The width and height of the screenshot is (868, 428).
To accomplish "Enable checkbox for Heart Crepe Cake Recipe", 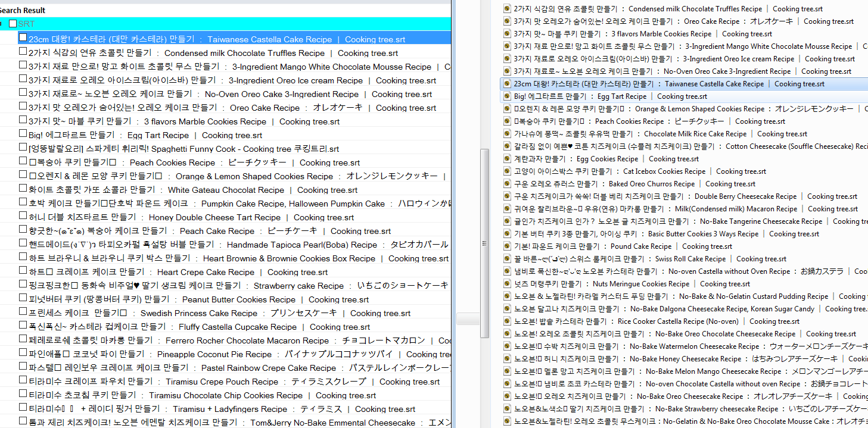I will point(23,271).
